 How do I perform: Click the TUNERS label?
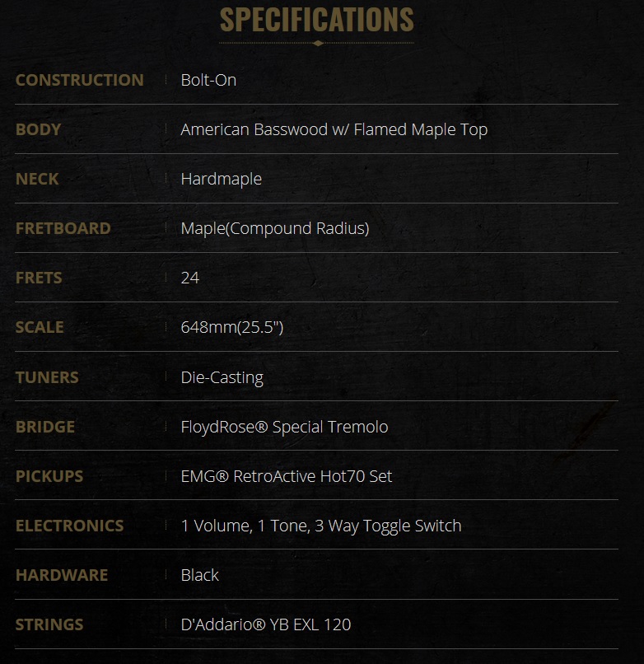(47, 377)
